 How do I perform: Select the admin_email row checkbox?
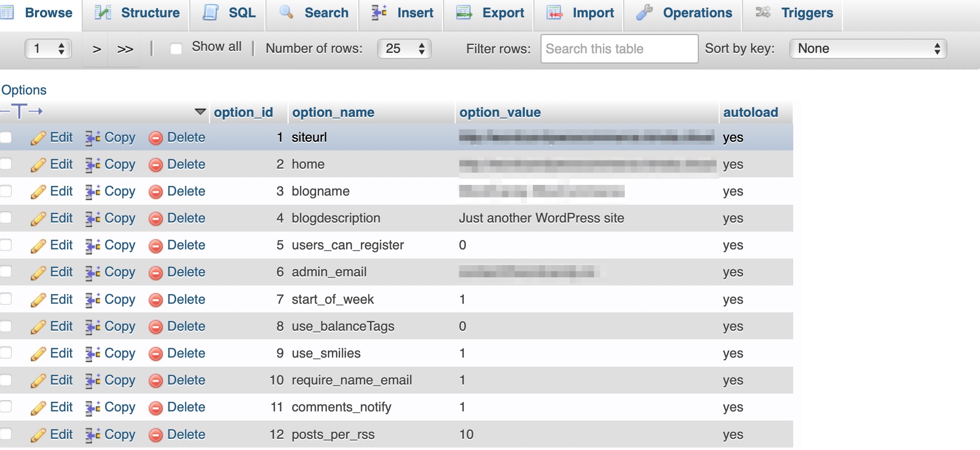[6, 272]
